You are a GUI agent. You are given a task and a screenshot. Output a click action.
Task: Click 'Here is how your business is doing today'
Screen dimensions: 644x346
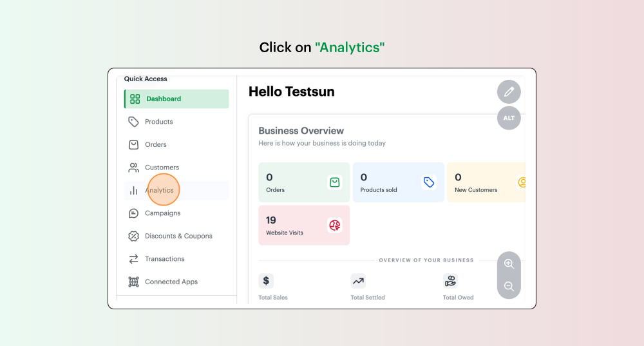coord(322,143)
